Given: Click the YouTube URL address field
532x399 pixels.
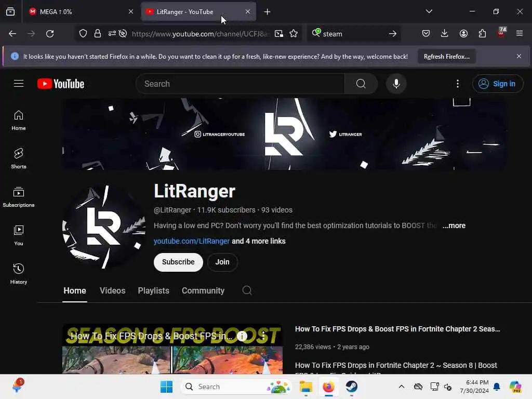Looking at the screenshot, I should [201, 34].
